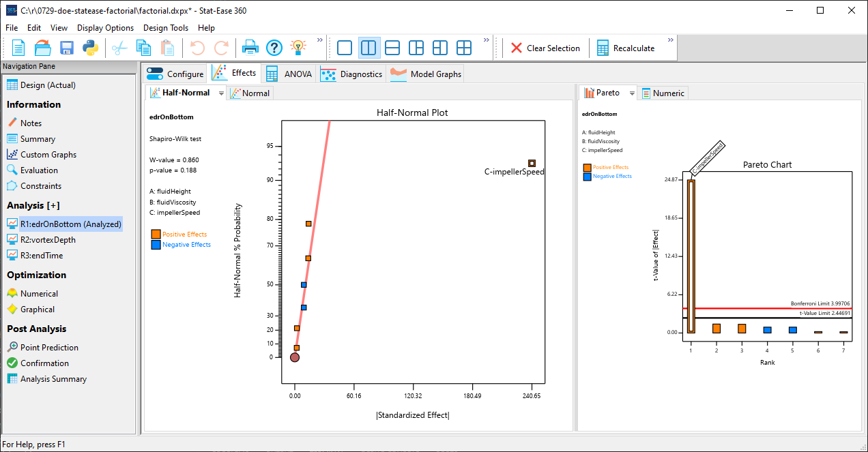Open Constraints in navigation pane

pyautogui.click(x=34, y=186)
